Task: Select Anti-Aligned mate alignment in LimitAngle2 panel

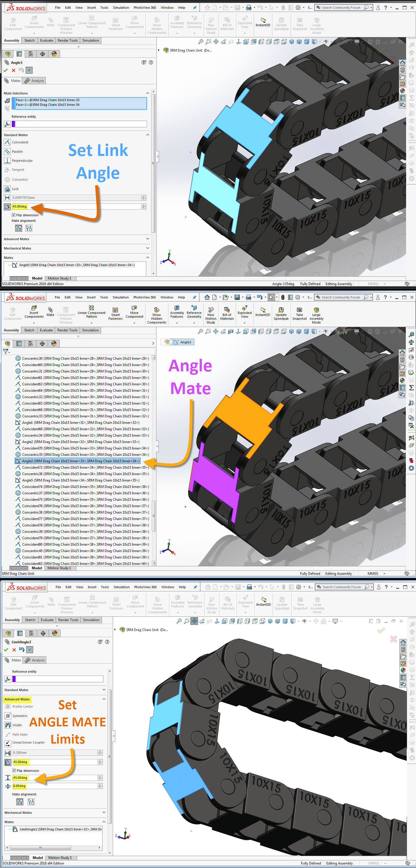Action: pyautogui.click(x=31, y=802)
